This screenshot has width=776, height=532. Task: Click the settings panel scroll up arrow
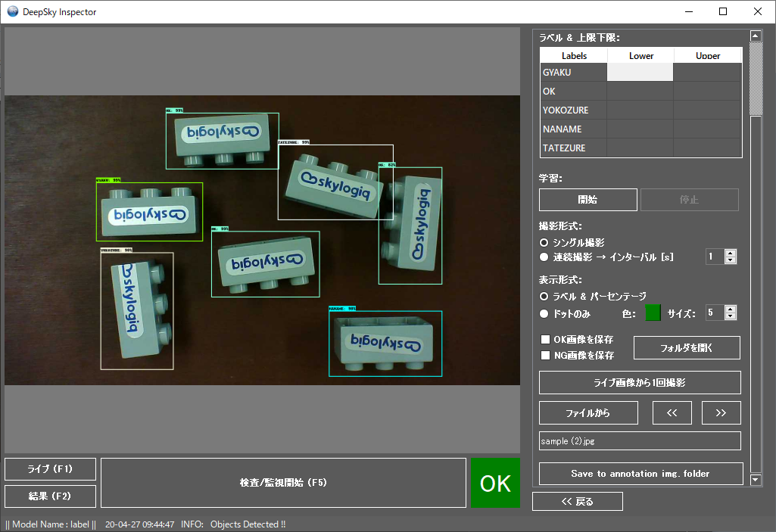click(x=756, y=36)
